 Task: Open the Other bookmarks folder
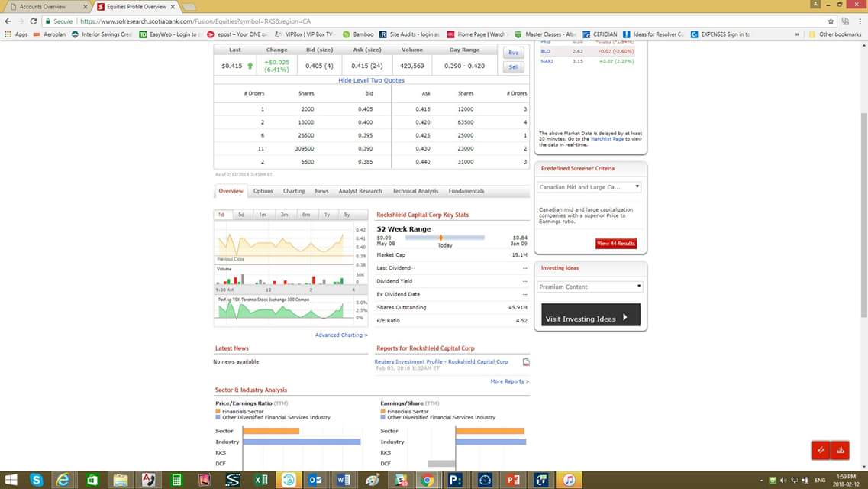(x=834, y=34)
